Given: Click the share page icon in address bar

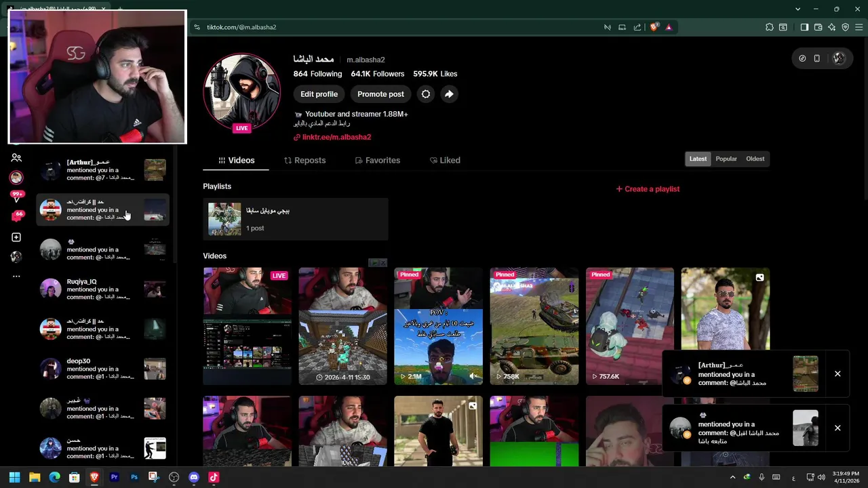Looking at the screenshot, I should (x=637, y=27).
